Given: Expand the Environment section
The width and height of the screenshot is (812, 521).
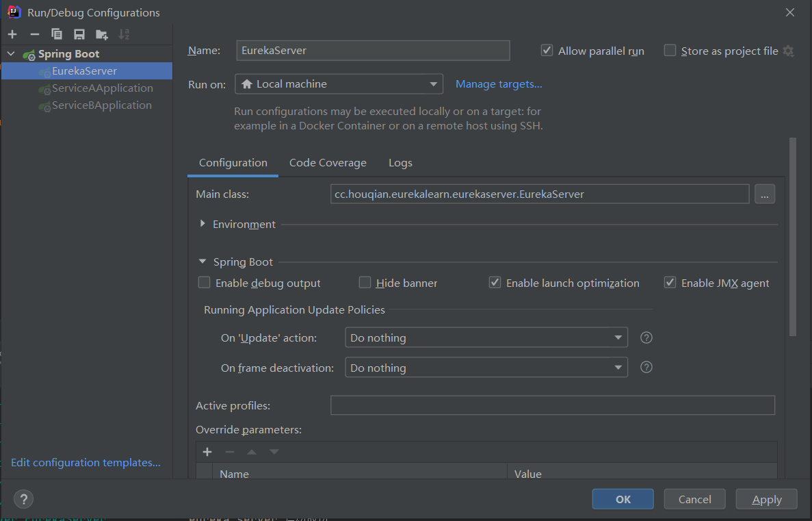Looking at the screenshot, I should coord(202,224).
